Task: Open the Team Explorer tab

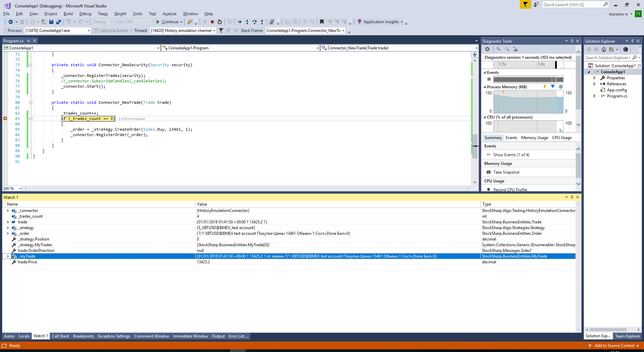Action: [x=627, y=336]
